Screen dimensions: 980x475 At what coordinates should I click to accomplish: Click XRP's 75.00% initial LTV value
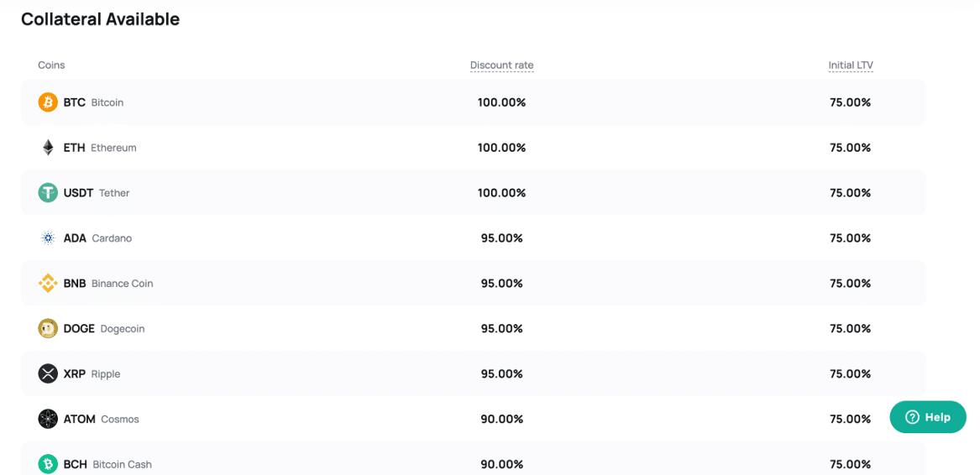click(x=851, y=373)
